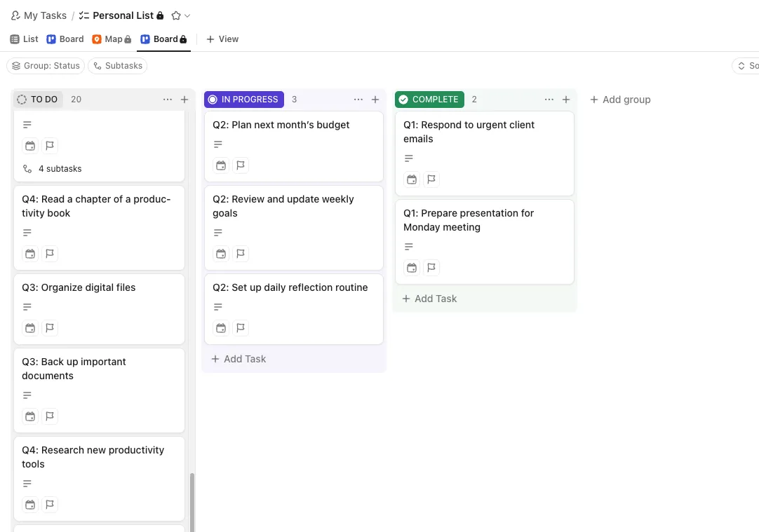
Task: Set priority flag on Back up important documents
Action: click(49, 416)
